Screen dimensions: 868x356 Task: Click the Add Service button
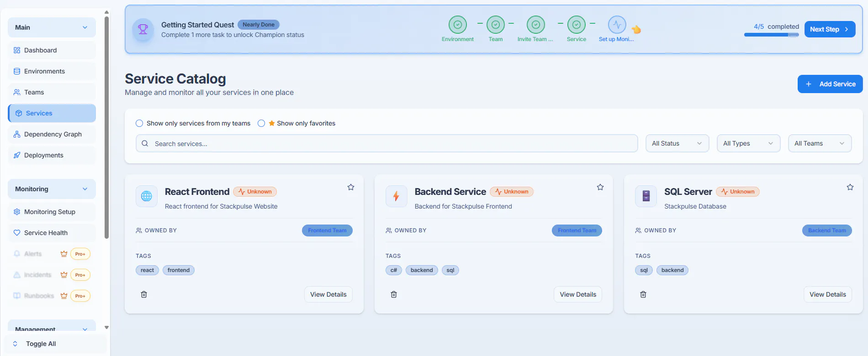pyautogui.click(x=830, y=84)
